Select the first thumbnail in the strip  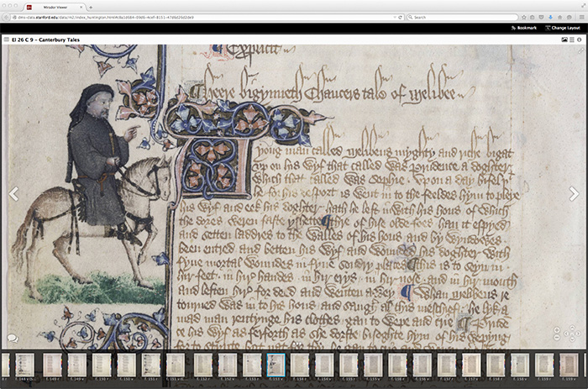(x=4, y=365)
